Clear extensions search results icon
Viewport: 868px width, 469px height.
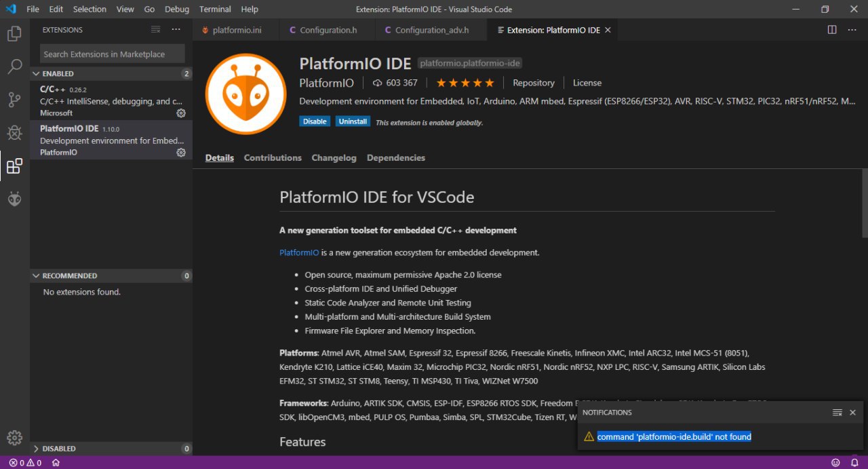(x=155, y=30)
